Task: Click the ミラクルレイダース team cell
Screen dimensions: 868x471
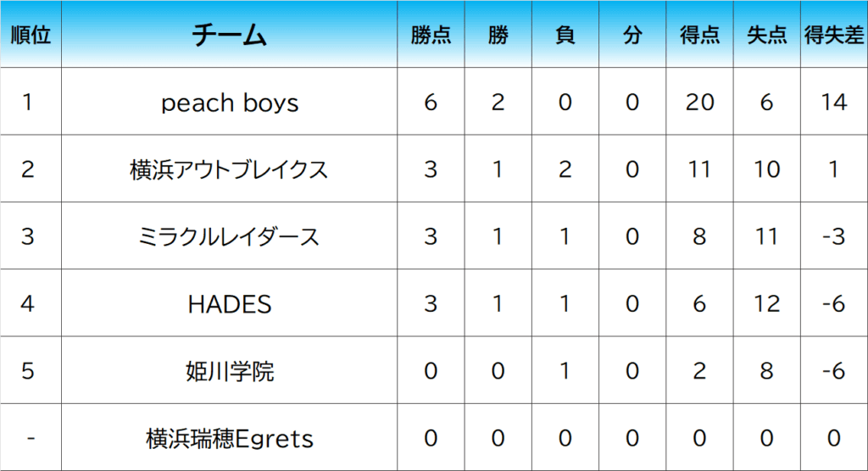Action: (230, 236)
